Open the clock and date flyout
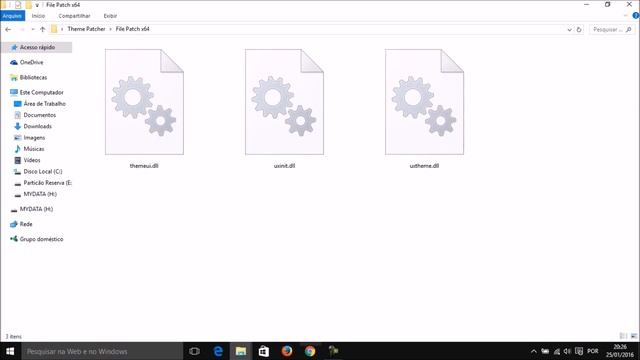 click(620, 351)
